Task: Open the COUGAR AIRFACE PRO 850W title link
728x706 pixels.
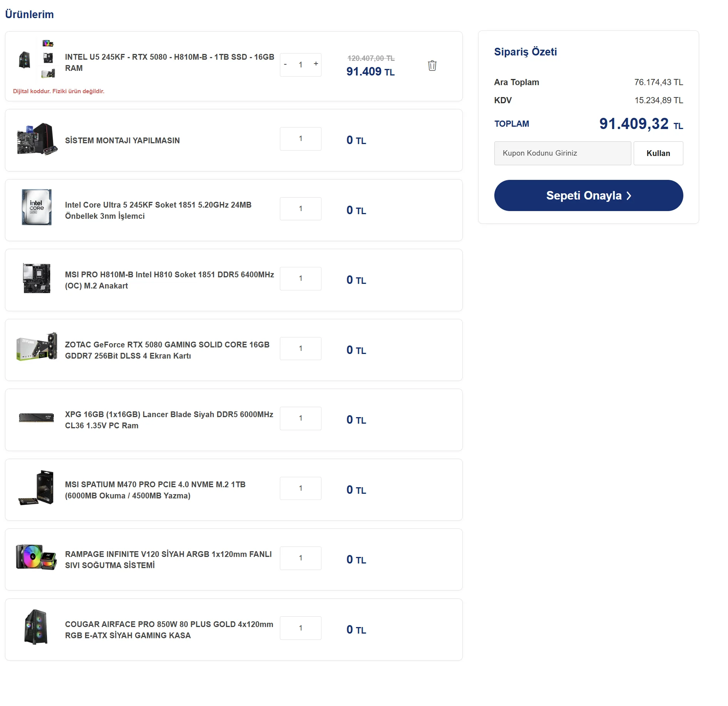Action: click(x=169, y=630)
